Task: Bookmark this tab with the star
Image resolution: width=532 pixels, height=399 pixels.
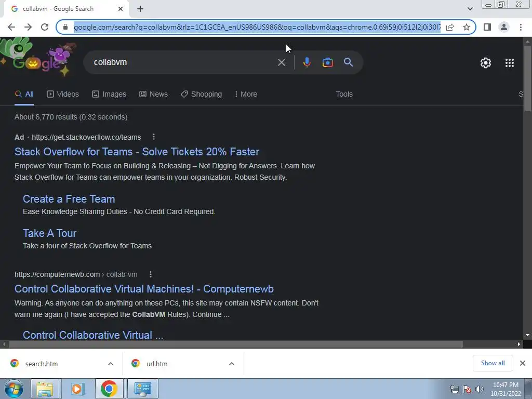Action: point(467,27)
